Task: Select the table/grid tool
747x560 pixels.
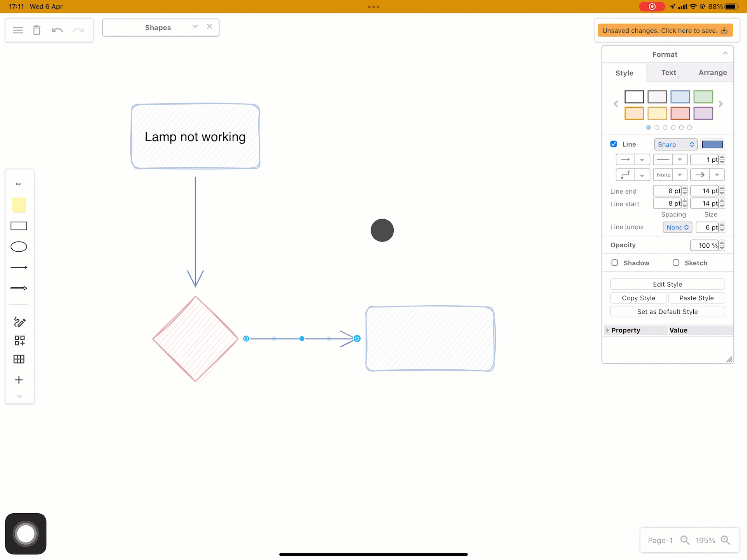Action: [19, 359]
